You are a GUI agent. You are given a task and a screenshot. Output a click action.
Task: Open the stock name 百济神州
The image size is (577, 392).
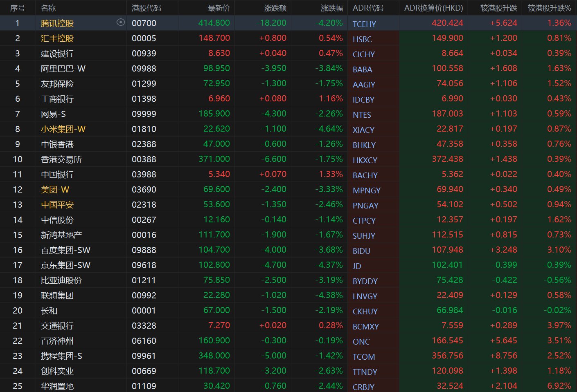pyautogui.click(x=57, y=341)
